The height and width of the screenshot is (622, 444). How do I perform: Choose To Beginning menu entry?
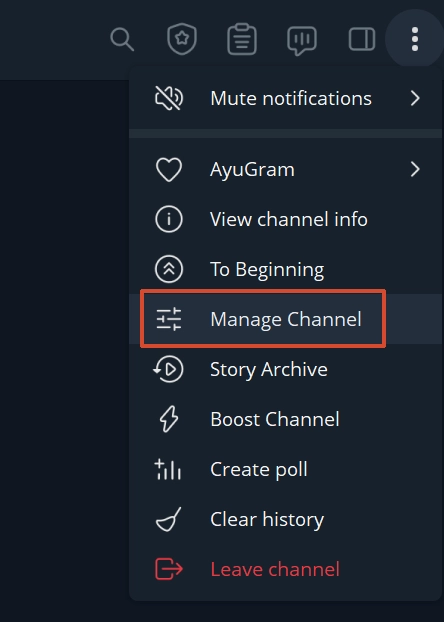point(286,269)
